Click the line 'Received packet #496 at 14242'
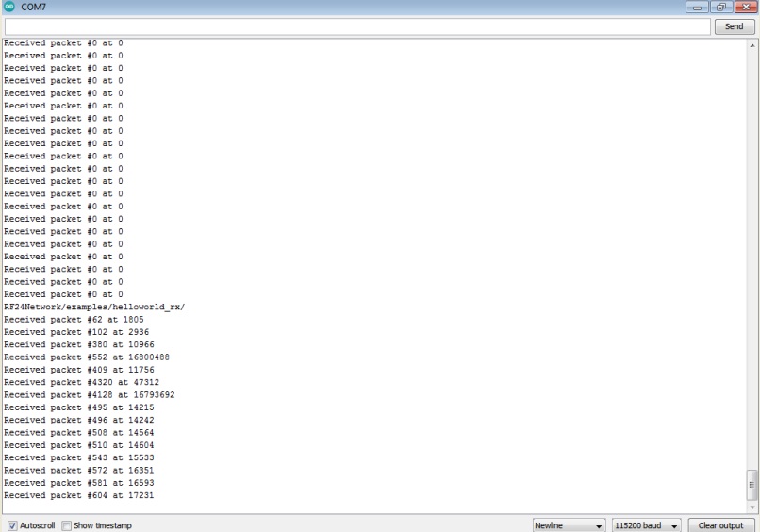760x532 pixels. [79, 421]
